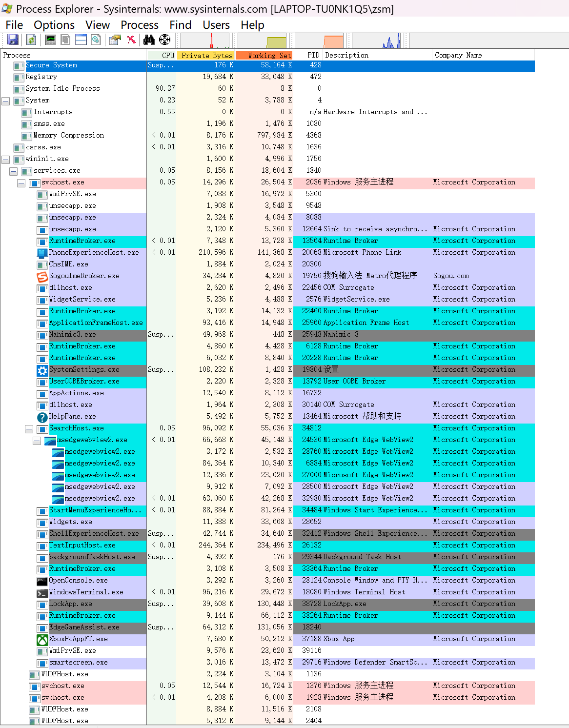The height and width of the screenshot is (728, 569).
Task: Click the PhoneExperienceHost.exe process icon
Action: coord(42,253)
